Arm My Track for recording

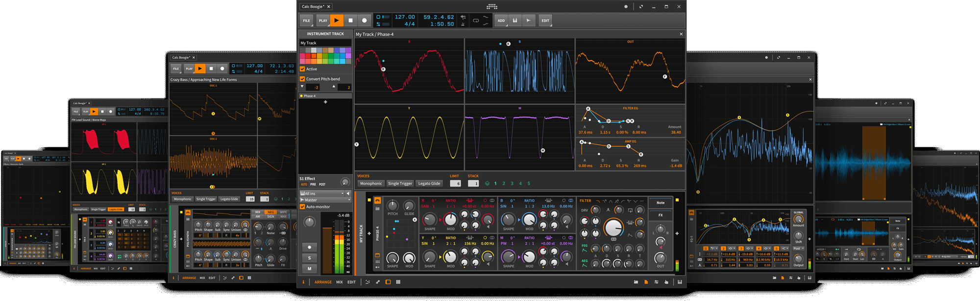coord(309,247)
